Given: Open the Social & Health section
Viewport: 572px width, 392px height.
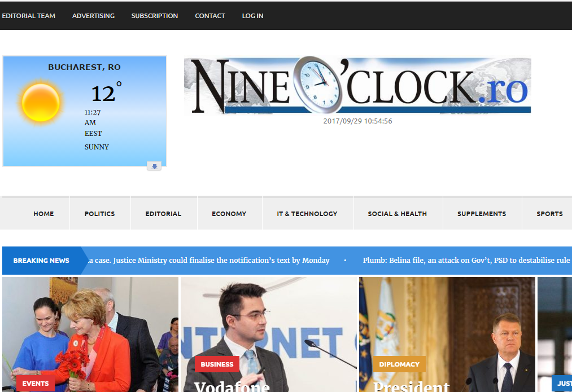Looking at the screenshot, I should pos(398,214).
